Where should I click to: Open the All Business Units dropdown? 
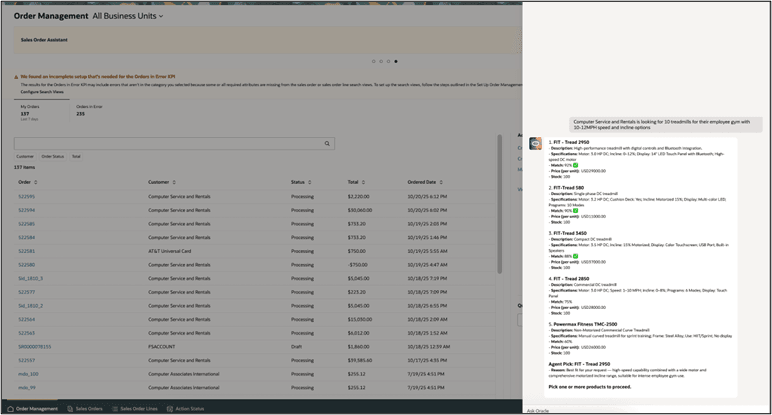coord(128,16)
